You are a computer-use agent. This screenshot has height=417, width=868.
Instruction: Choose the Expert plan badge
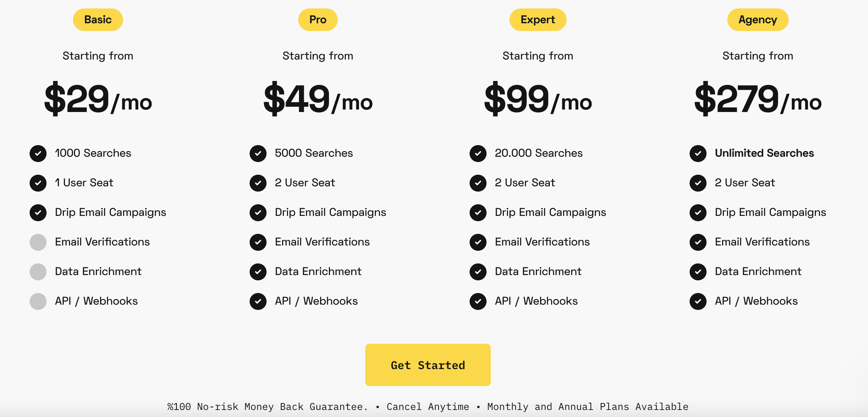click(x=538, y=20)
